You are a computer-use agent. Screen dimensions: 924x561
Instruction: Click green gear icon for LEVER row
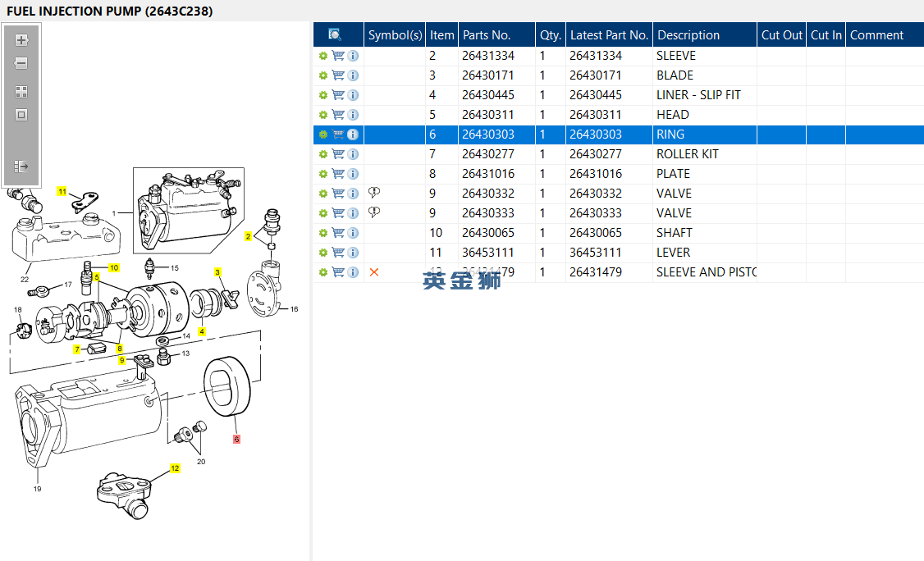click(x=323, y=253)
